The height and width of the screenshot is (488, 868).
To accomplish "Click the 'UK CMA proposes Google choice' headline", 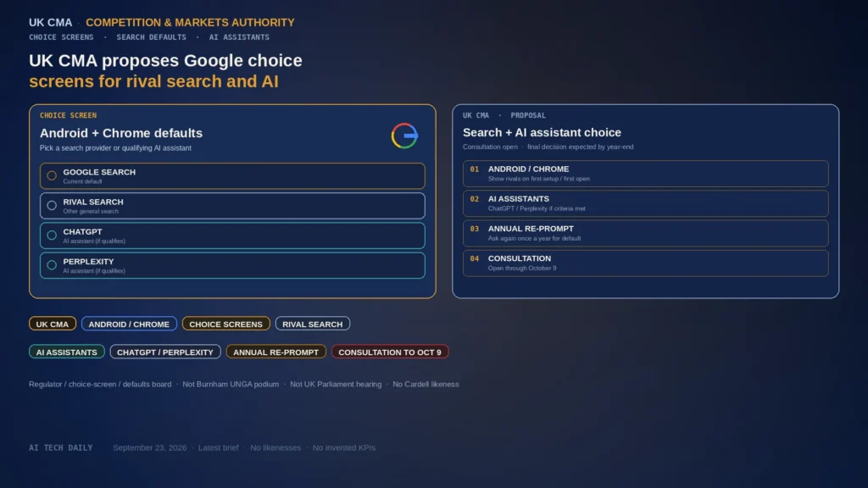I will (165, 60).
